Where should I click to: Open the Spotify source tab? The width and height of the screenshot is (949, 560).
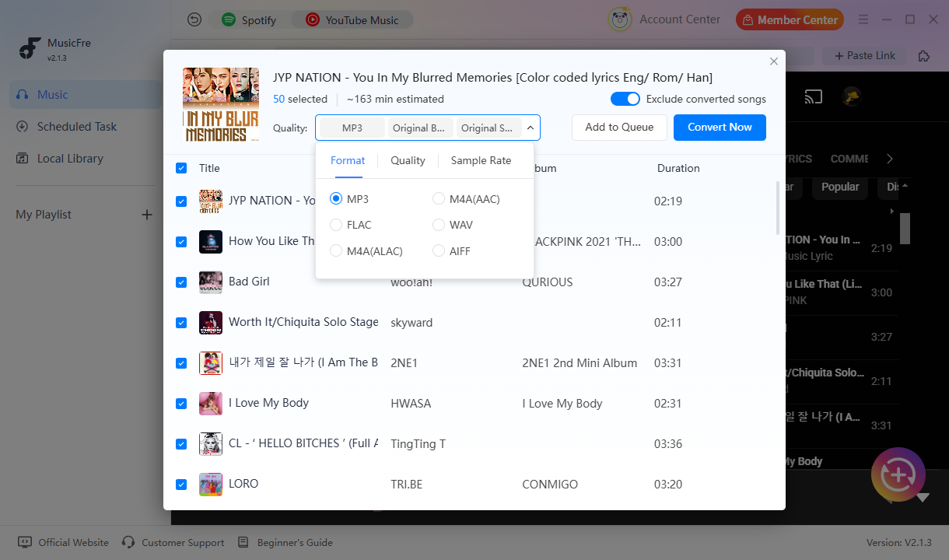(x=249, y=20)
